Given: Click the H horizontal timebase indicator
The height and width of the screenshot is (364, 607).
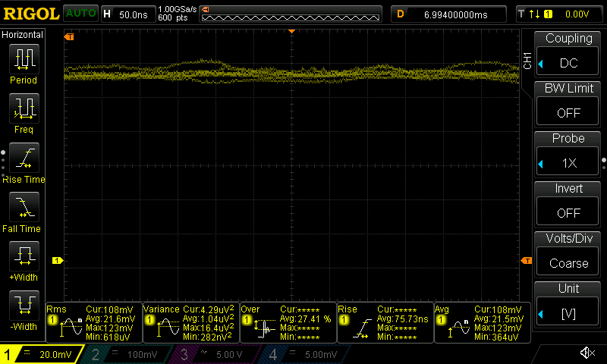Looking at the screenshot, I should pos(107,14).
